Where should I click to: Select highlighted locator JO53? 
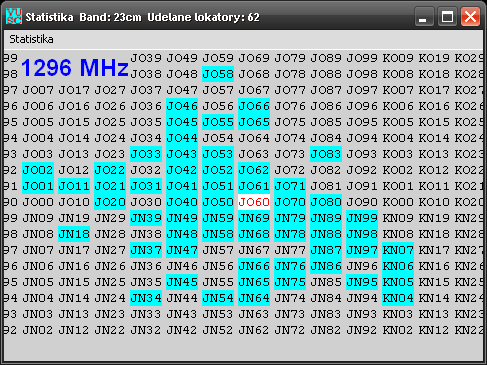pos(218,154)
